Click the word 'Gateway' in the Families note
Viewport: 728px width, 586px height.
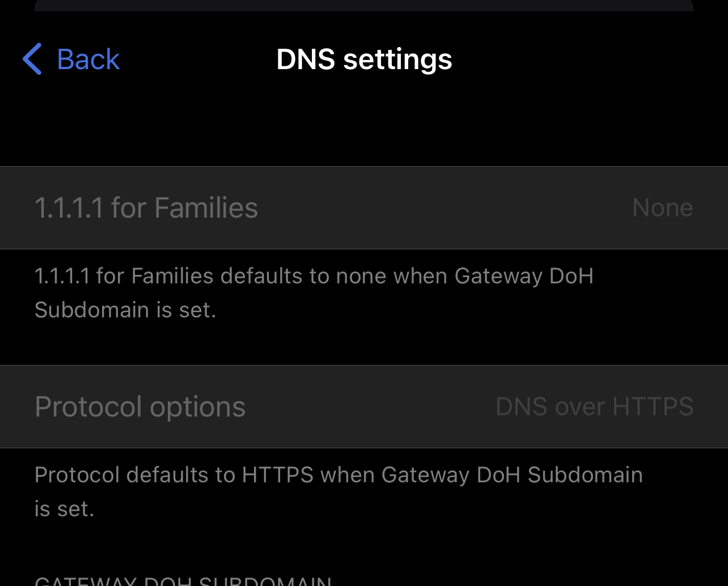click(498, 276)
